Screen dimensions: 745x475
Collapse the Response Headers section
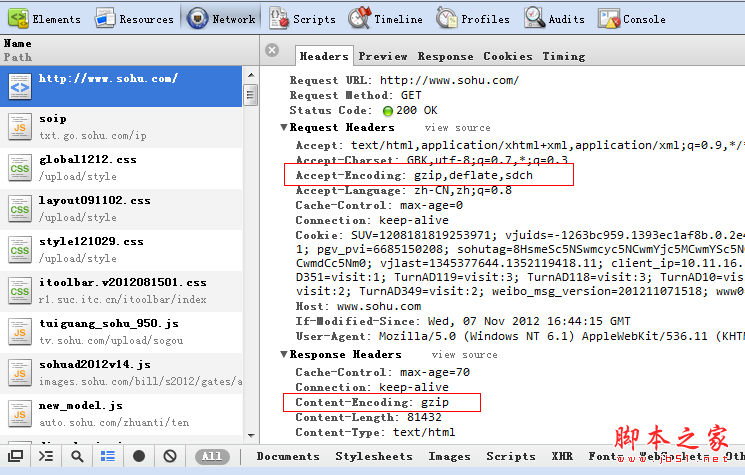click(x=284, y=355)
